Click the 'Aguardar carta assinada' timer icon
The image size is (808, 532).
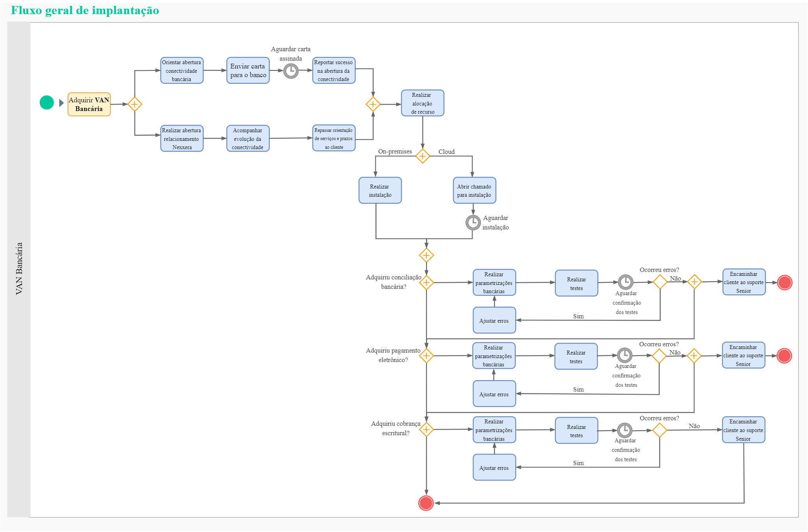(291, 71)
